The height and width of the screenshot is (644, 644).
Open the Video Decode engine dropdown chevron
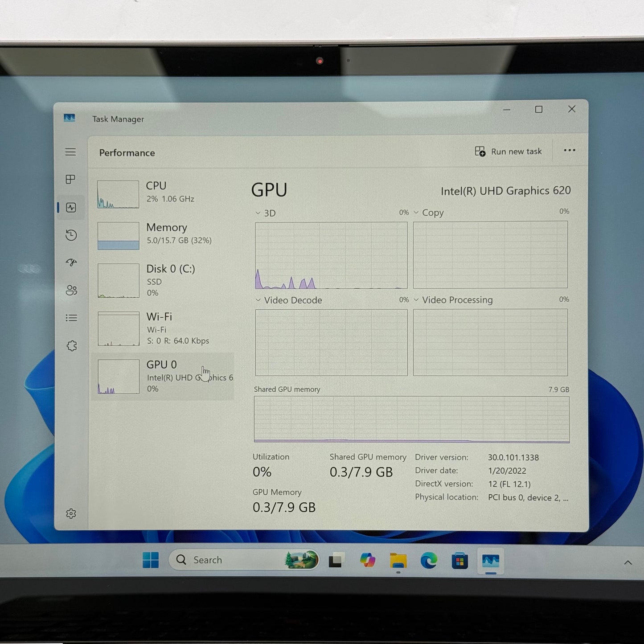tap(258, 300)
